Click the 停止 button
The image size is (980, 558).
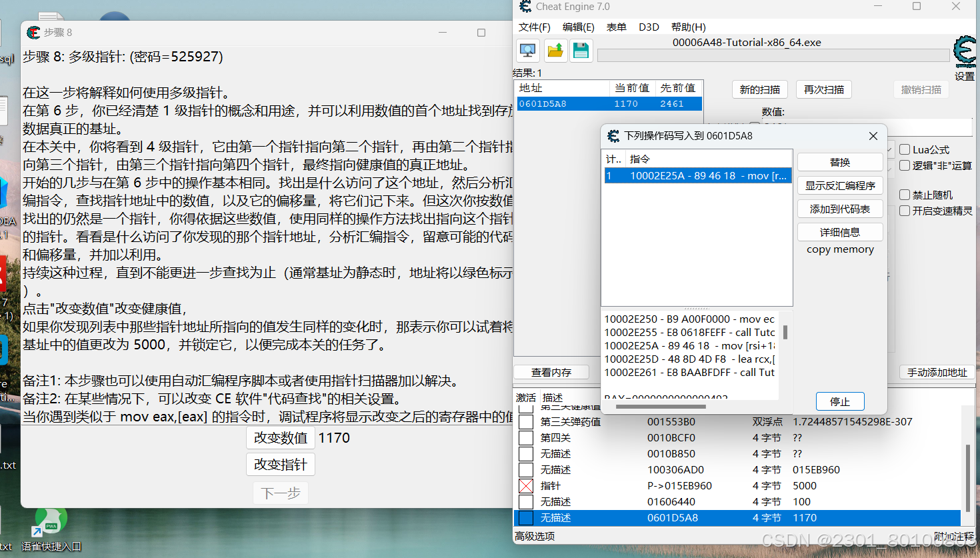point(840,401)
